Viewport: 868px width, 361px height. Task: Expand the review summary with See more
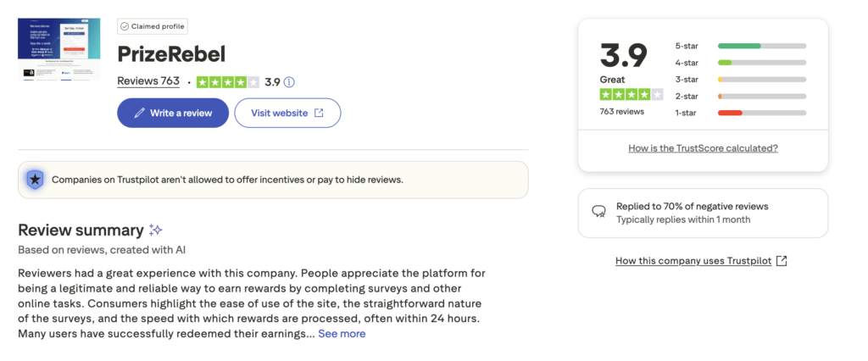(x=342, y=334)
